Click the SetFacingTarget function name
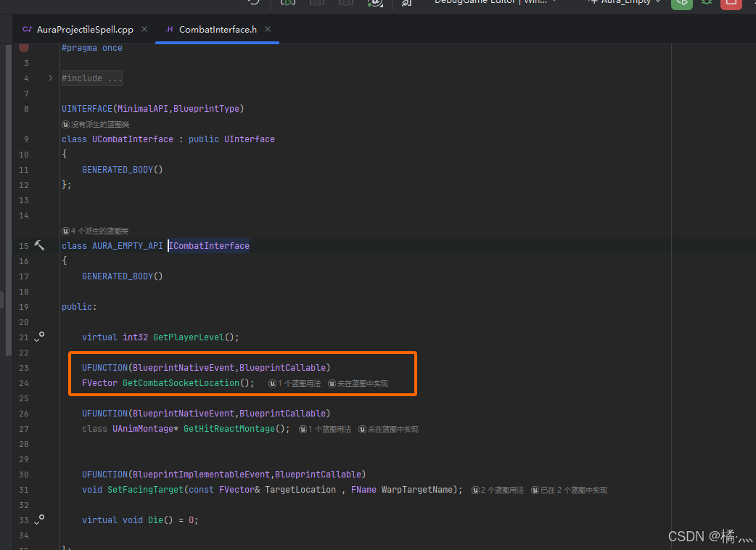756x550 pixels. pyautogui.click(x=145, y=489)
